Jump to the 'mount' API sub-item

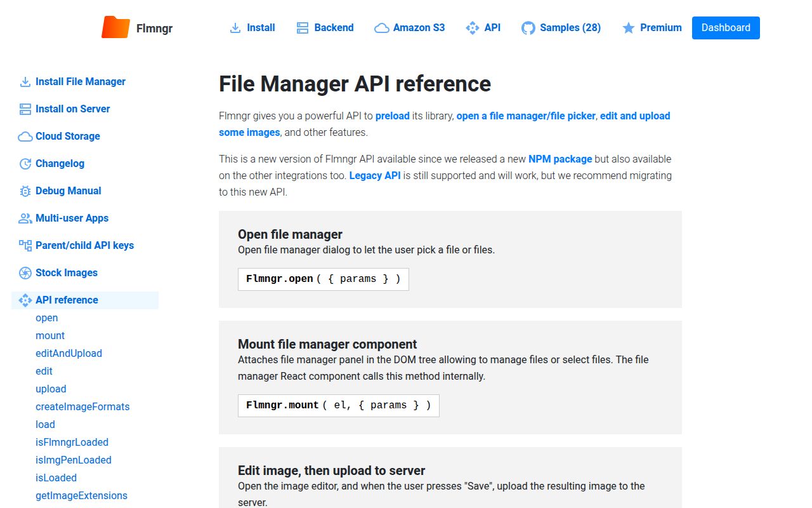pos(50,336)
